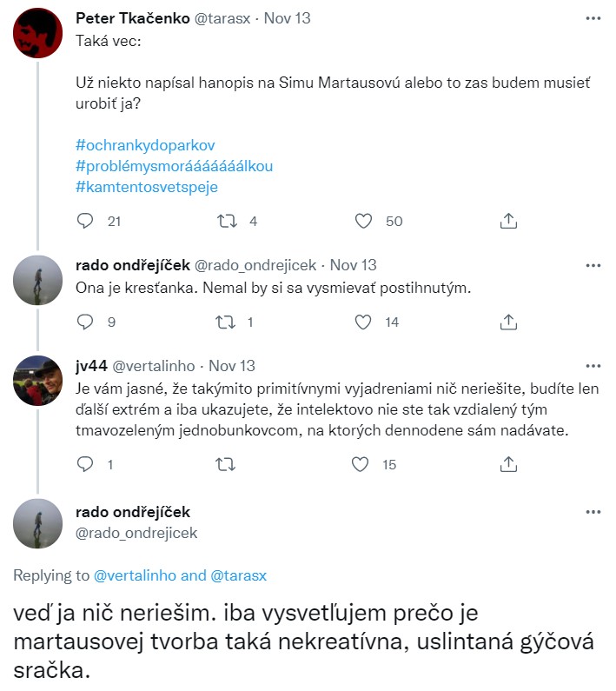Viewport: 616px width, 691px height.
Task: Open hashtag #kamtentosvetspeje
Action: tap(147, 186)
